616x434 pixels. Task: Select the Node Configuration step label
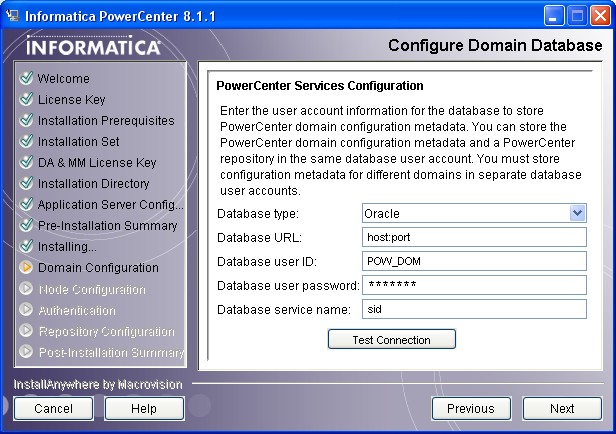[92, 289]
